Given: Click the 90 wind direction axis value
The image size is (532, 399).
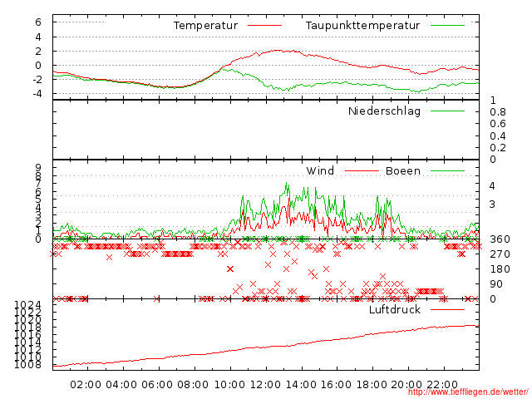Looking at the screenshot, I should pos(496,284).
